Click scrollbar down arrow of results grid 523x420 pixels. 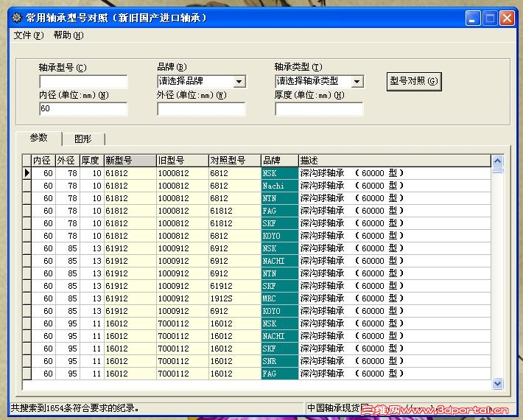point(497,383)
